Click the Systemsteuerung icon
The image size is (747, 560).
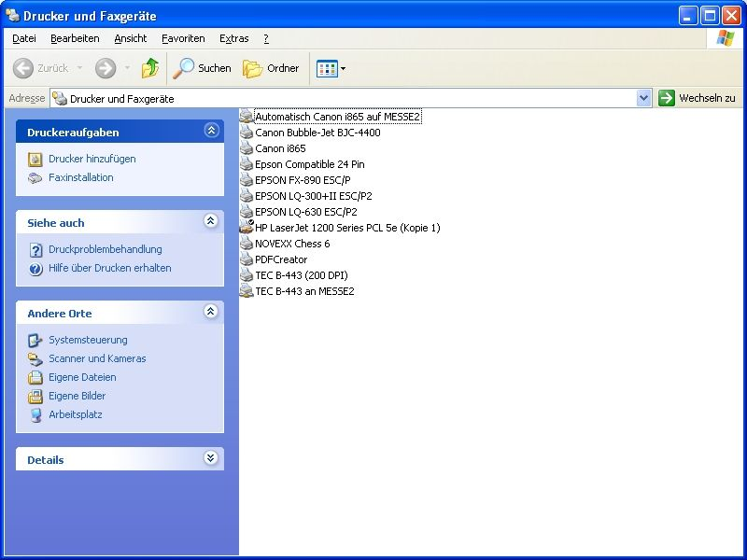(35, 341)
